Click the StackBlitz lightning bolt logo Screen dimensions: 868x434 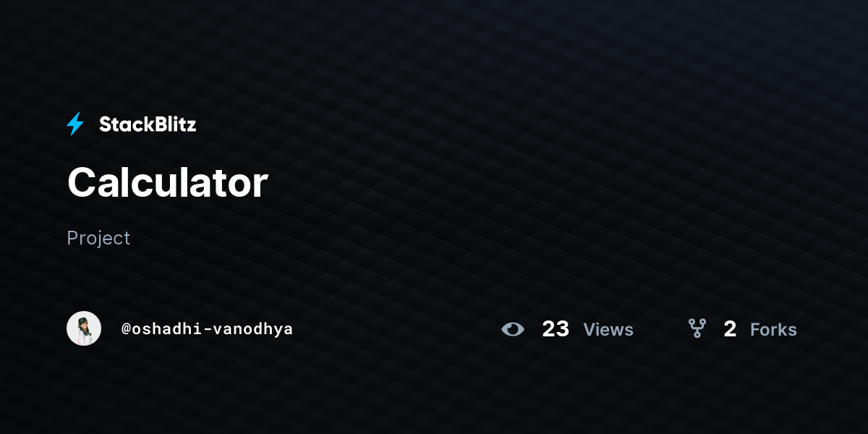point(75,124)
